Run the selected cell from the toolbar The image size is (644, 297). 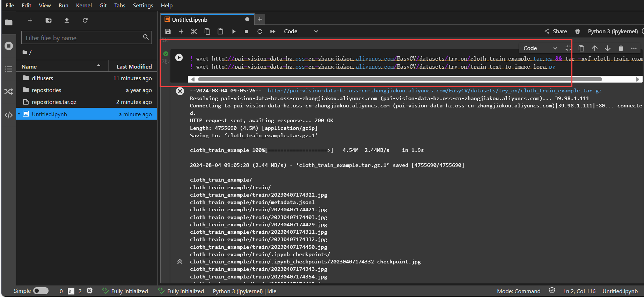(x=234, y=31)
